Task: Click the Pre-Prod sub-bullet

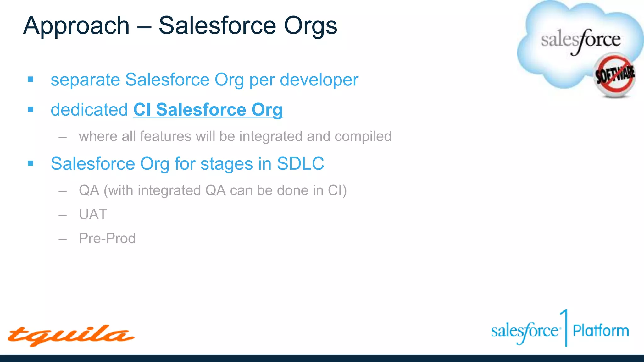Action: click(x=107, y=238)
